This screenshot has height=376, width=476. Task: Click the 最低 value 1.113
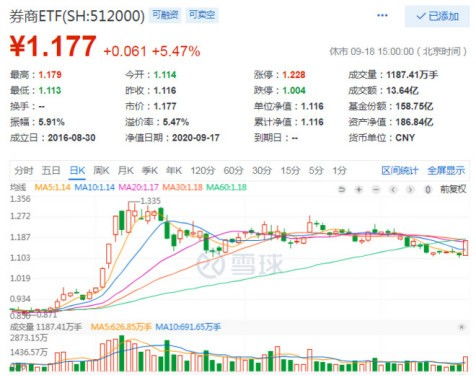point(50,90)
